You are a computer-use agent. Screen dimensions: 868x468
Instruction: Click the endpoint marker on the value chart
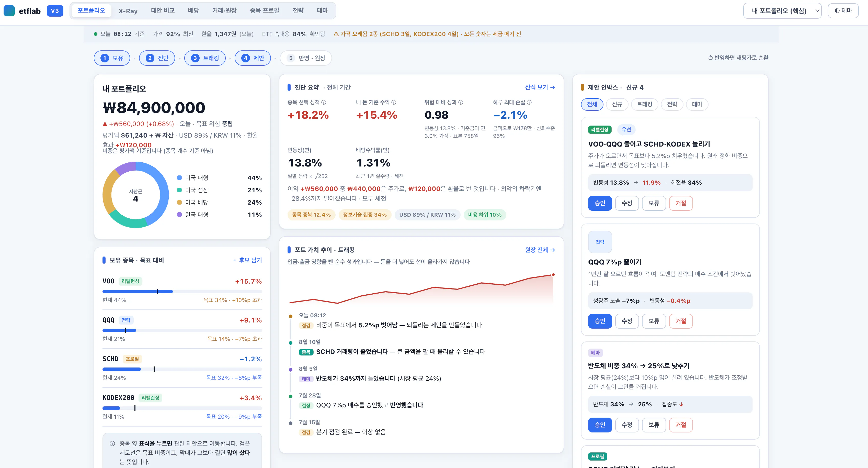(553, 274)
